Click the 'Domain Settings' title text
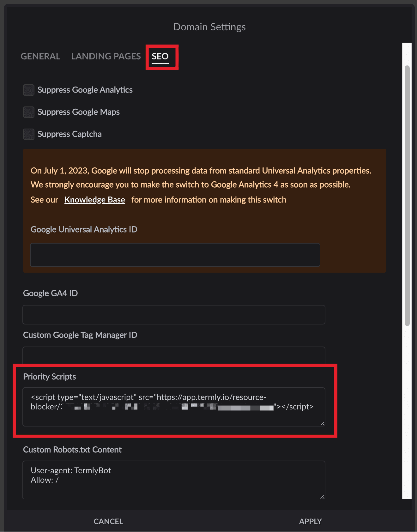Screen dimensions: 417x532 coord(209,27)
